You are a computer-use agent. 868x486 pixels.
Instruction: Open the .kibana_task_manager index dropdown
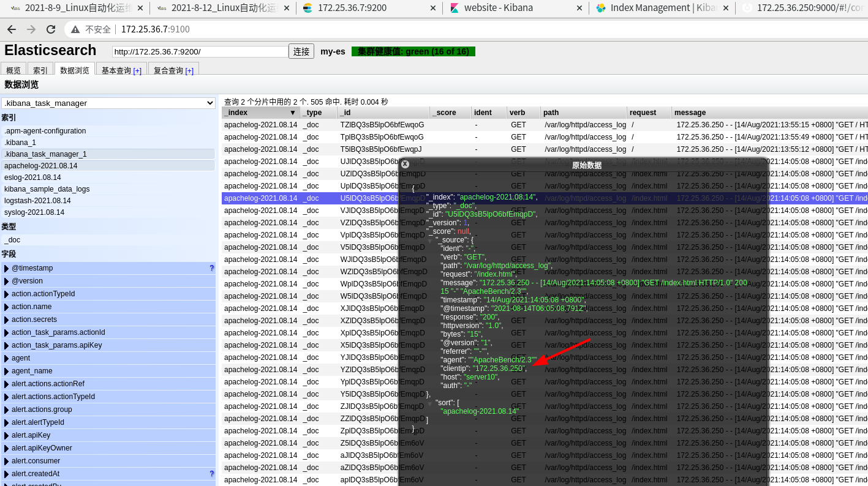108,103
